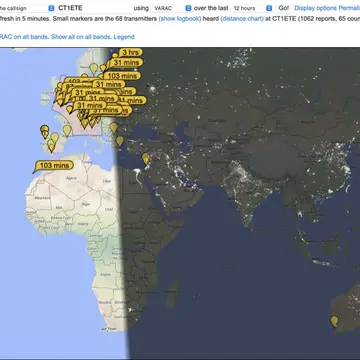Open the 'distance chart' link
This screenshot has height=360, width=360.
coord(242,19)
